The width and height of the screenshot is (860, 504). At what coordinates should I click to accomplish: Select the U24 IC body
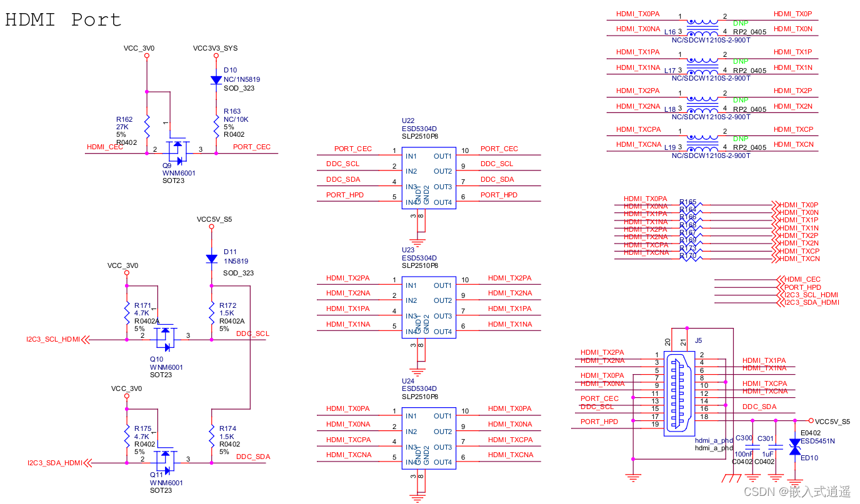click(429, 438)
